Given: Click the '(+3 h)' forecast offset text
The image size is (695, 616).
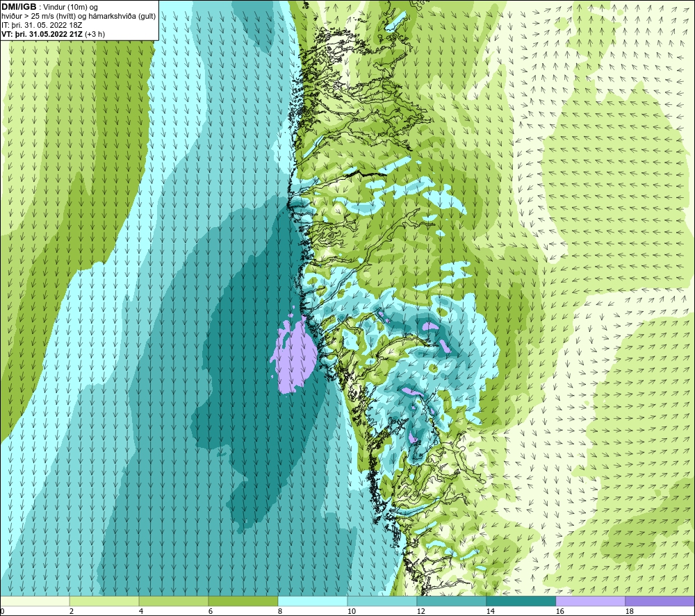Looking at the screenshot, I should click(95, 34).
